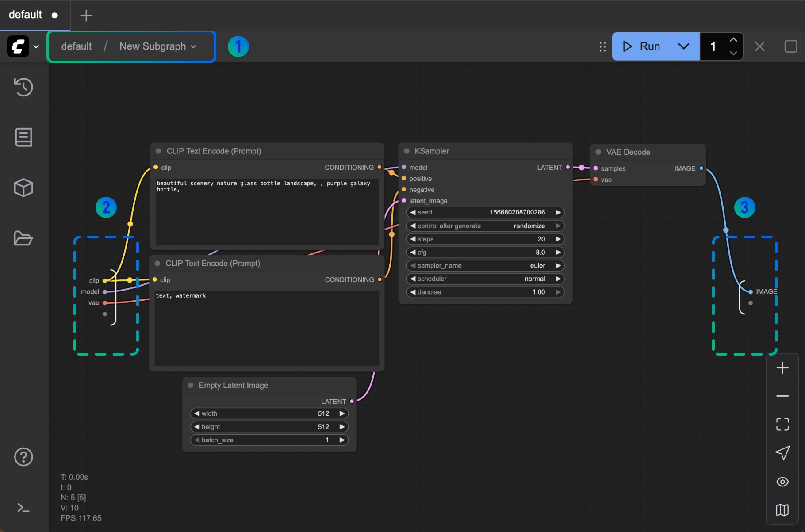Screen dimensions: 805x532
Task: Increase the batch count with the up stepper
Action: pos(733,40)
